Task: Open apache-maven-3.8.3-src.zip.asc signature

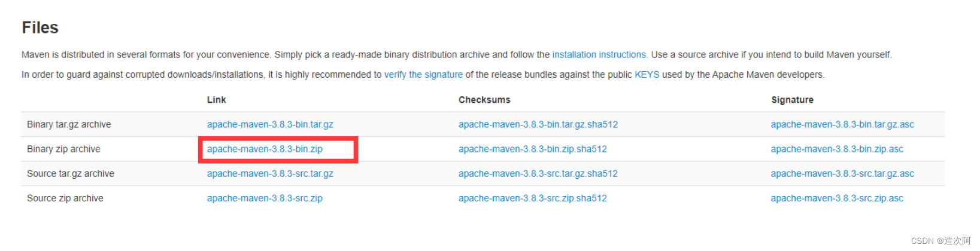Action: pos(837,198)
